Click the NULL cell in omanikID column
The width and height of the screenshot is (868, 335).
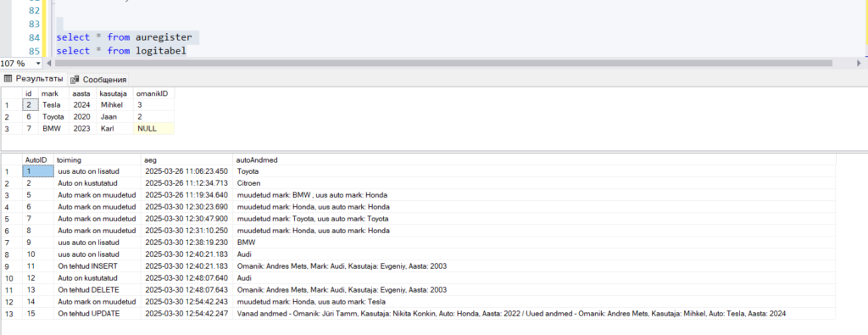(154, 128)
